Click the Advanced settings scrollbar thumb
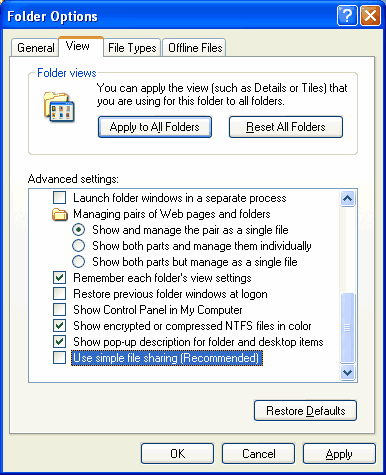 347,328
